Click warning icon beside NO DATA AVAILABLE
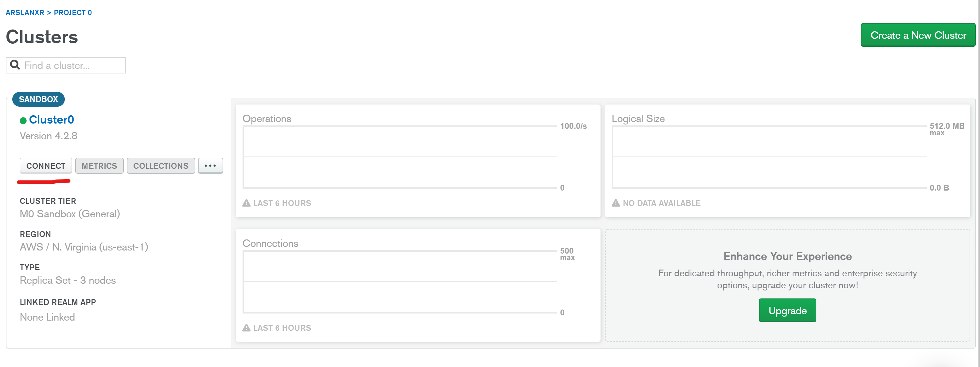Screen dimensions: 980x367 click(616, 203)
